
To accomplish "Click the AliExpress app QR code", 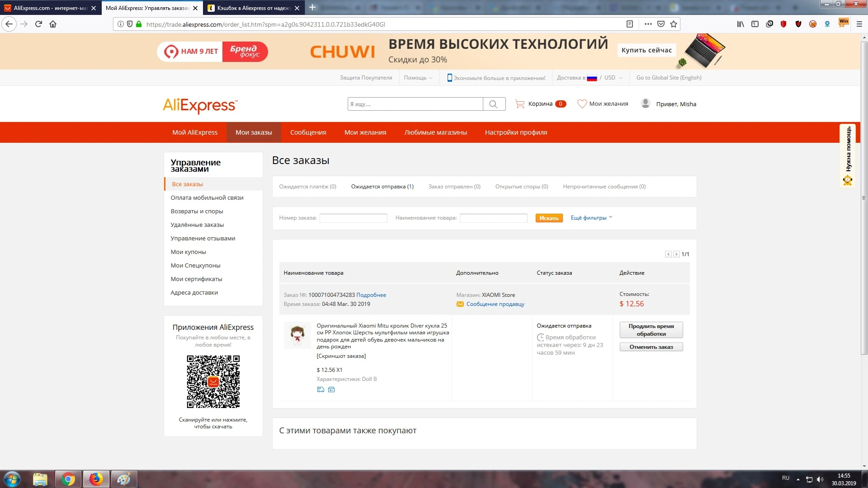I will pos(213,382).
